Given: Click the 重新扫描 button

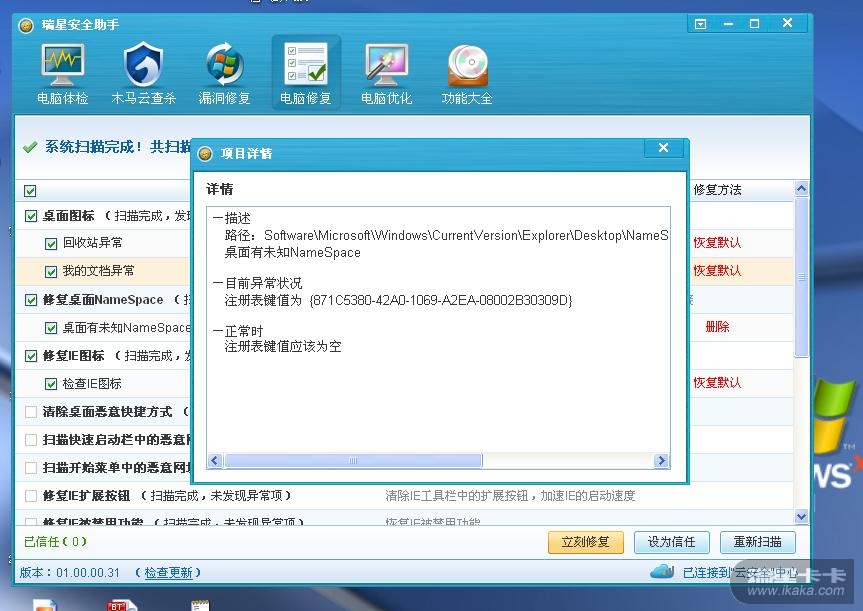Looking at the screenshot, I should 757,542.
